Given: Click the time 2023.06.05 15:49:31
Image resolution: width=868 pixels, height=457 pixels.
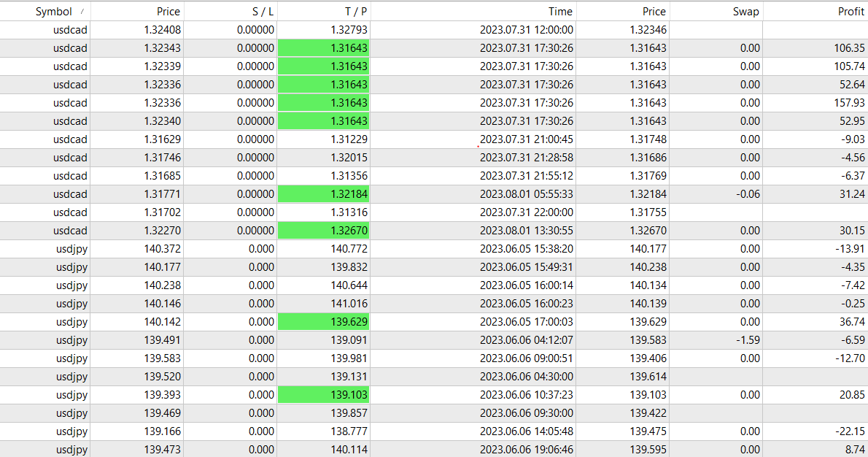Looking at the screenshot, I should [x=527, y=267].
